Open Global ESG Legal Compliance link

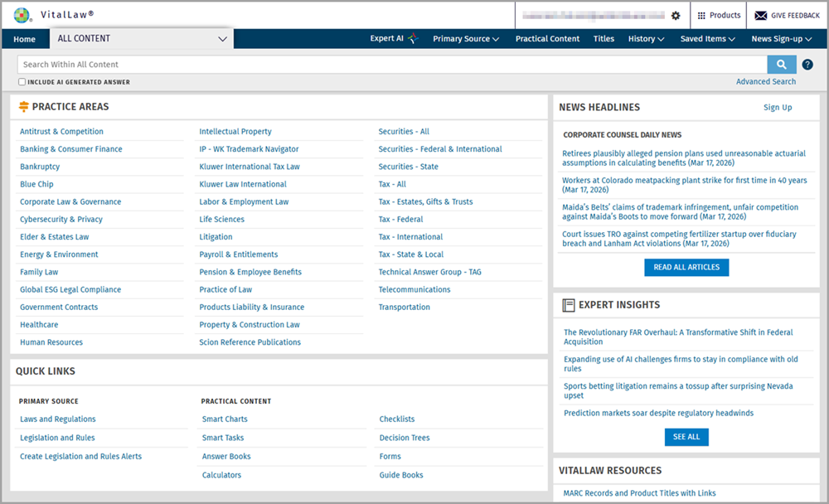point(70,289)
